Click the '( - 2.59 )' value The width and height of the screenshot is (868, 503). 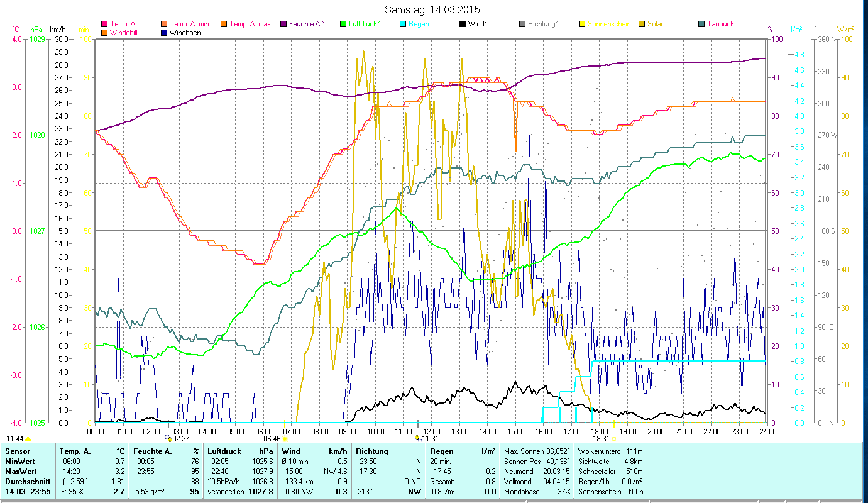coord(74,481)
